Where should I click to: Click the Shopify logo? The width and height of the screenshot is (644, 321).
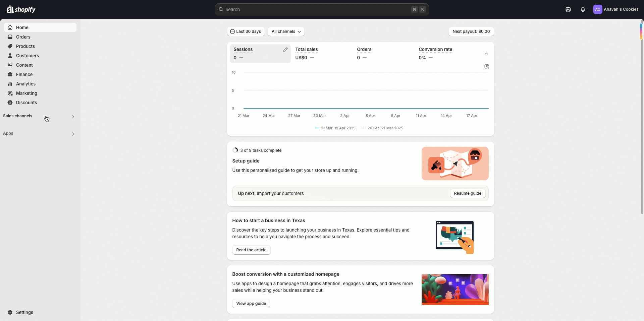click(21, 9)
